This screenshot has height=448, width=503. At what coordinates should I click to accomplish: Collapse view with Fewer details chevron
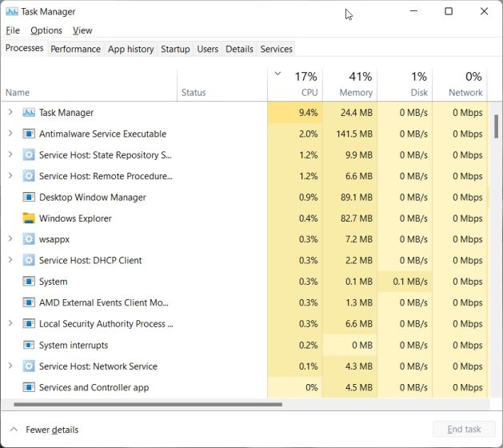[x=14, y=430]
